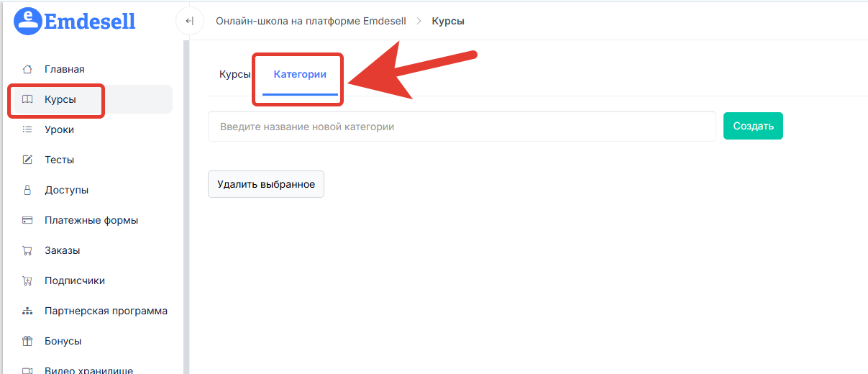Screen dimensions: 868x374
Task: Select the Категории tab
Action: pyautogui.click(x=300, y=74)
